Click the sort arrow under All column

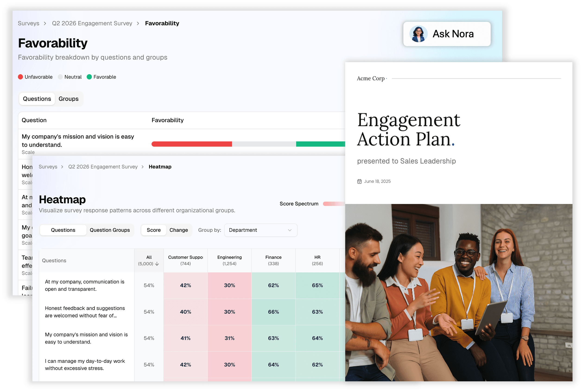pyautogui.click(x=157, y=264)
